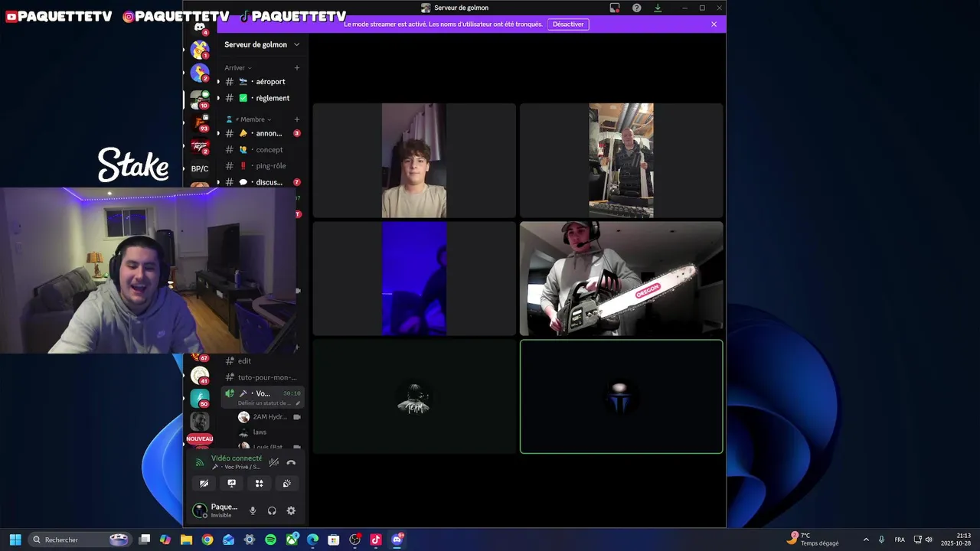Add channel to Membre category
Viewport: 980px width, 551px height.
pos(297,119)
